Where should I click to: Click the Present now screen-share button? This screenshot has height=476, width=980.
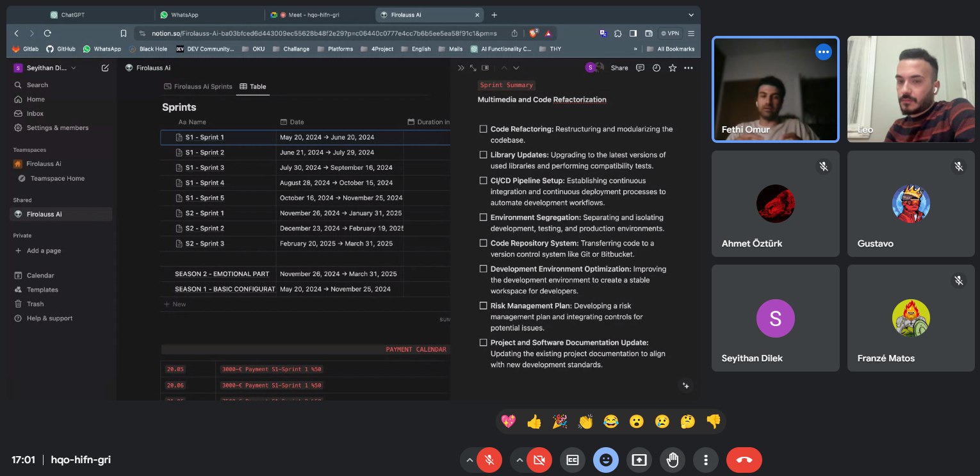(639, 460)
